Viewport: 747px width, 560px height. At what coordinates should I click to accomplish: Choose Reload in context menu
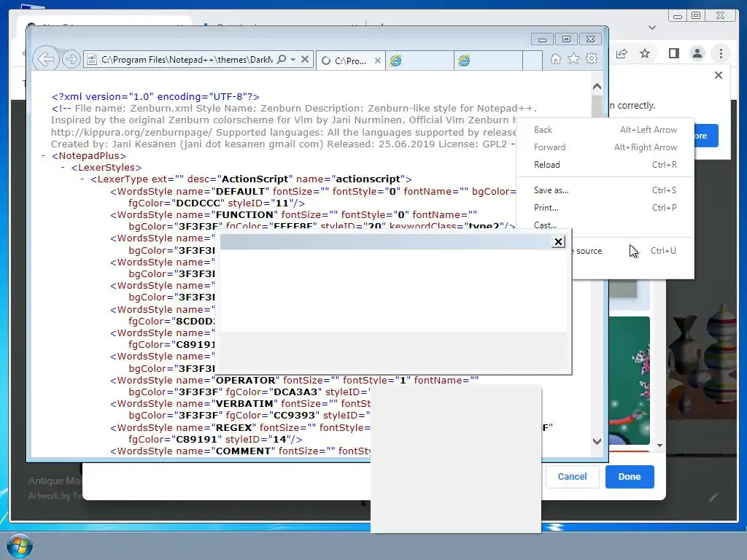(605, 165)
